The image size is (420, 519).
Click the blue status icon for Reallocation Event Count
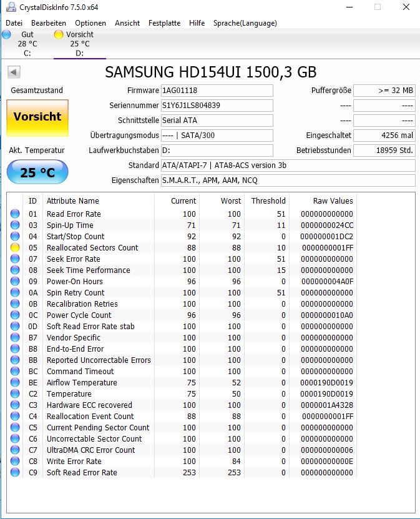pyautogui.click(x=15, y=416)
